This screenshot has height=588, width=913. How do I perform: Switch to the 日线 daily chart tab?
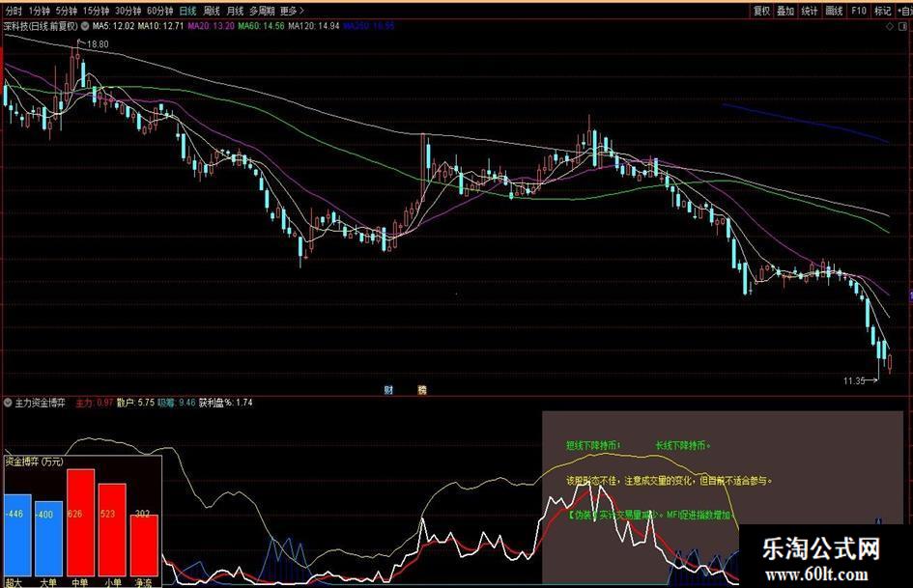click(x=187, y=11)
